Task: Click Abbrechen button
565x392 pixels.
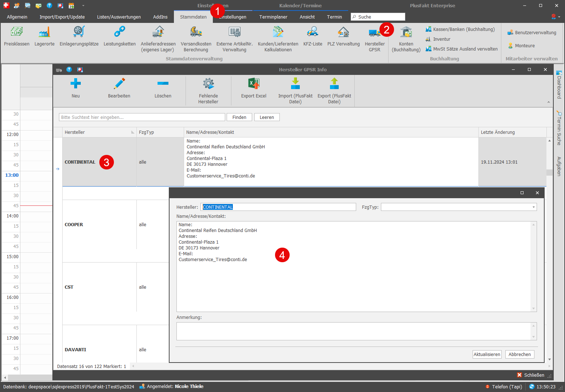Action: 520,354
